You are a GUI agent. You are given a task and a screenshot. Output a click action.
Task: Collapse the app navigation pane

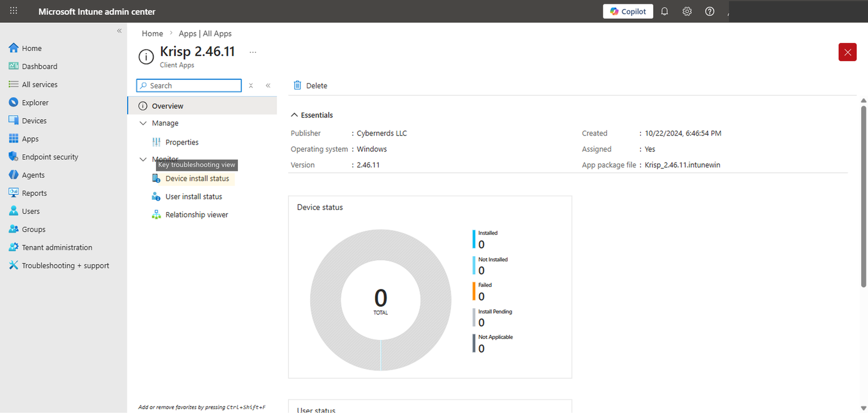click(x=268, y=85)
